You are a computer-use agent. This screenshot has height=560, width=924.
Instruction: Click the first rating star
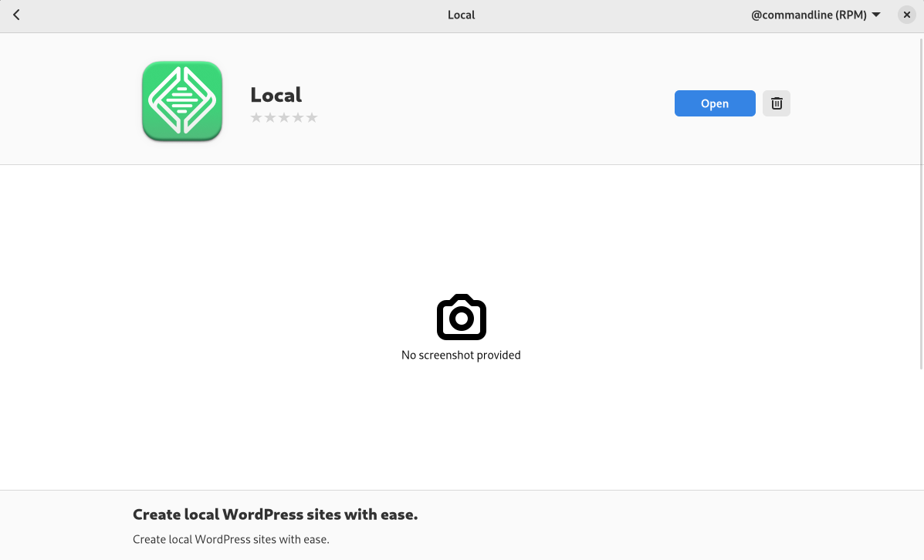point(256,117)
